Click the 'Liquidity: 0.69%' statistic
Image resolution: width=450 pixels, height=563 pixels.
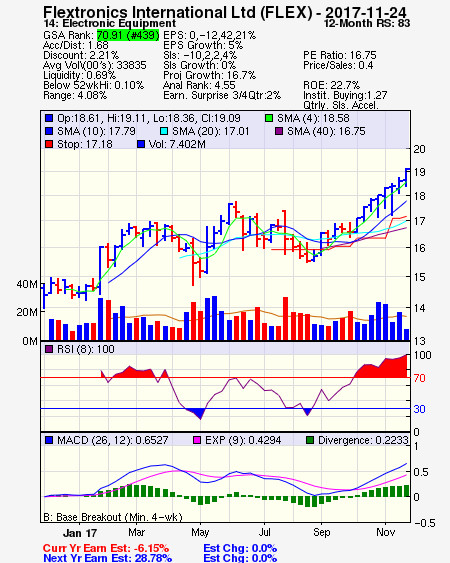[x=79, y=75]
